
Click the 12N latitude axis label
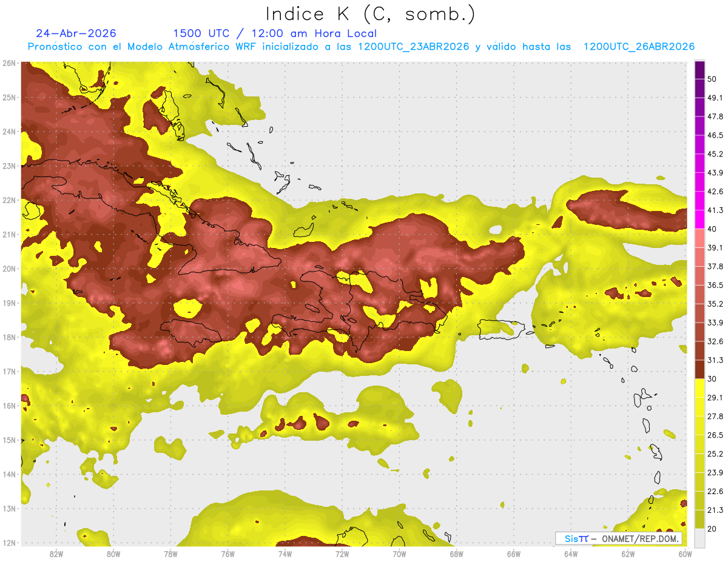pyautogui.click(x=9, y=543)
